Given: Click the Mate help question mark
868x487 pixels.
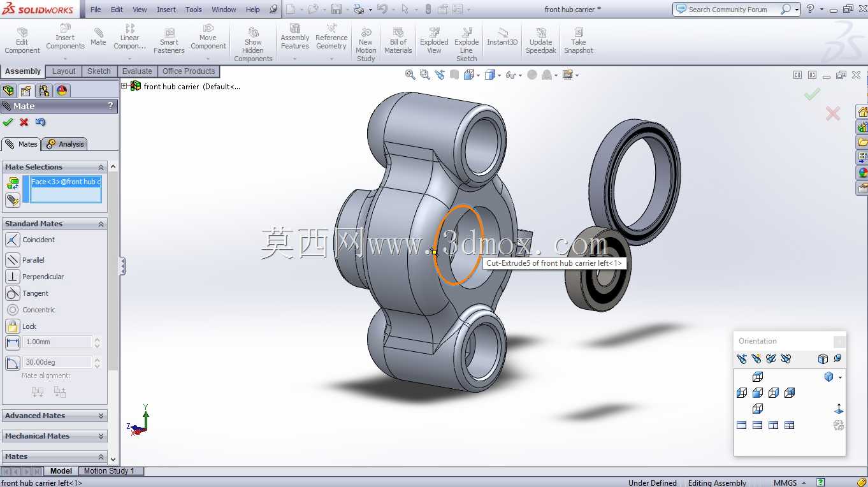Looking at the screenshot, I should coord(111,106).
